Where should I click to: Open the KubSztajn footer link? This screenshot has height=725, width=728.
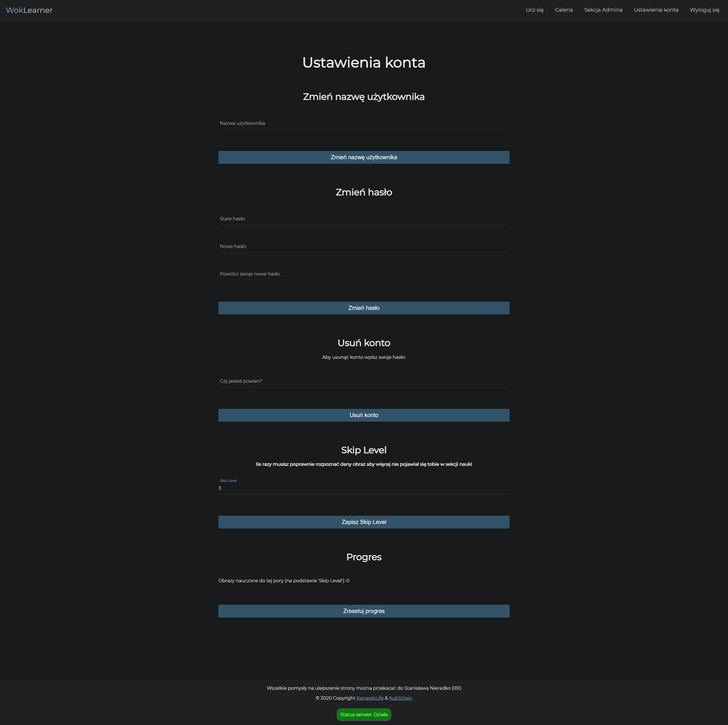tap(400, 698)
